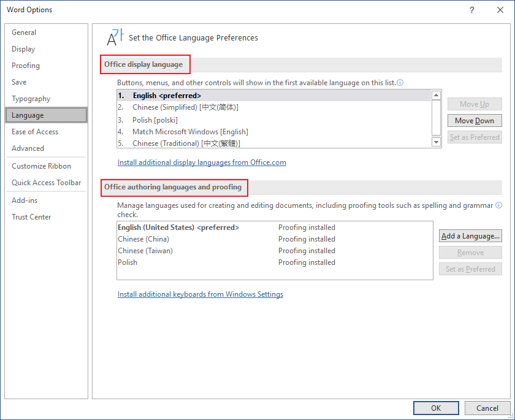
Task: Select Polish authoring language row
Action: pos(275,262)
